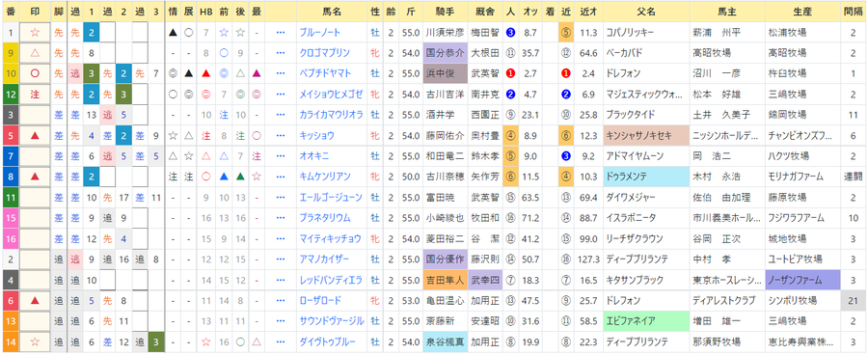This screenshot has width=868, height=355.
Task: Select the orange jockey cell 吉田隼人
Action: point(445,280)
